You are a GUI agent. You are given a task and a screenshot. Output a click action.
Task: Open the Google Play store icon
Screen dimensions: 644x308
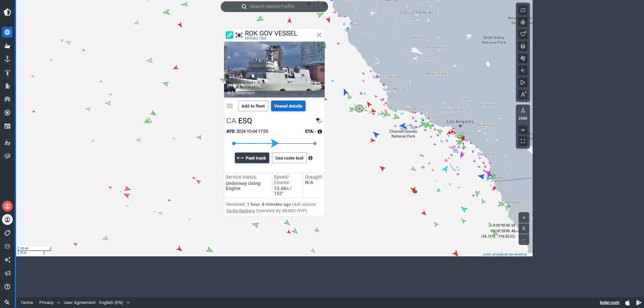pos(639,302)
